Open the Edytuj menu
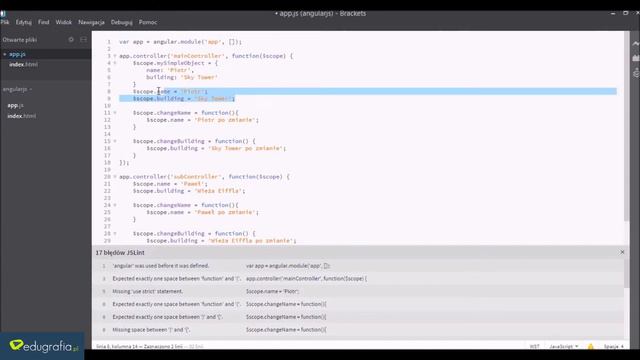 (24, 22)
